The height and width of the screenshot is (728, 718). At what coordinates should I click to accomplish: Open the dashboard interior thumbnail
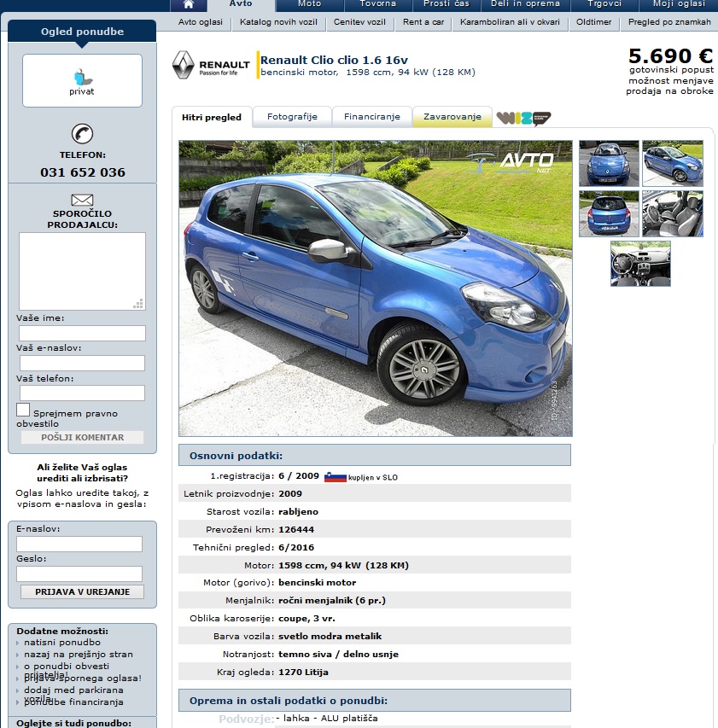(640, 264)
